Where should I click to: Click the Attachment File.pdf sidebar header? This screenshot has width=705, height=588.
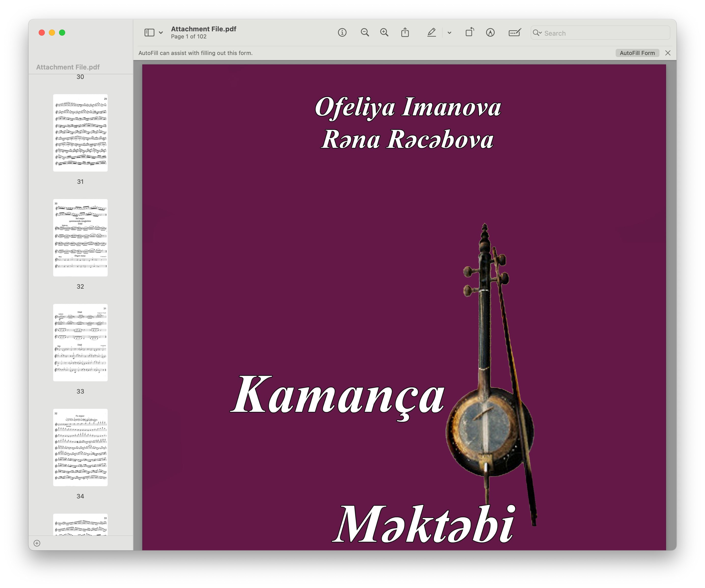pos(68,67)
